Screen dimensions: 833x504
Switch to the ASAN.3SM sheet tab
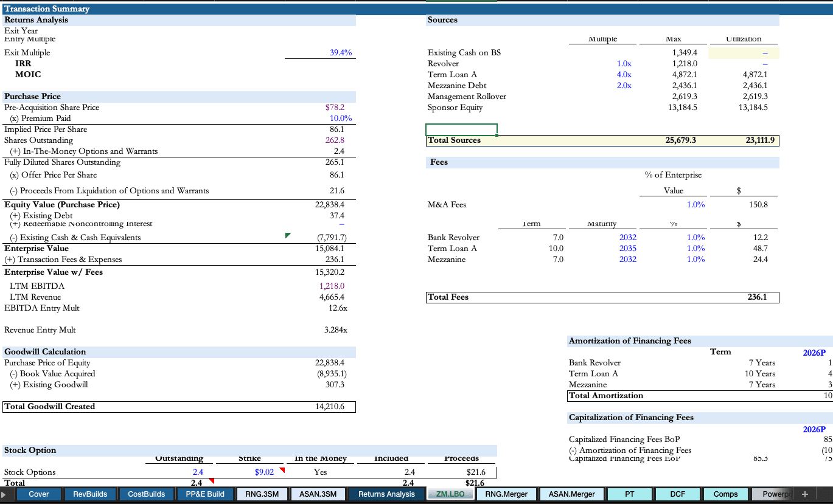(x=318, y=494)
